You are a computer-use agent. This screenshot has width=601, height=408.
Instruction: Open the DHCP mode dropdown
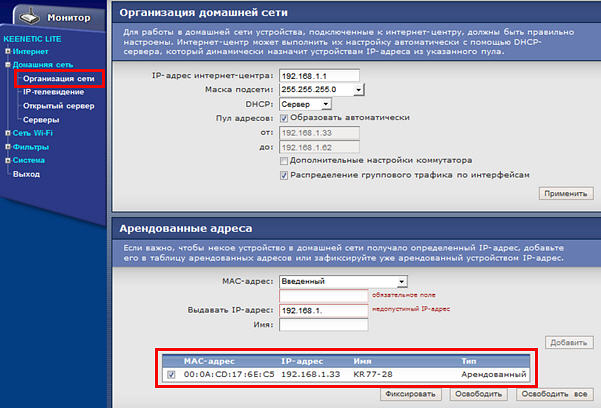(326, 103)
